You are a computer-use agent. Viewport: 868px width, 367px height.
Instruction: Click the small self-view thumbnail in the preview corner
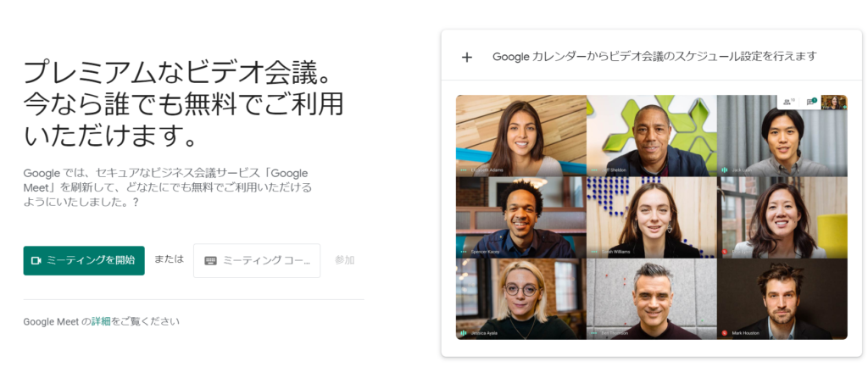pyautogui.click(x=834, y=102)
